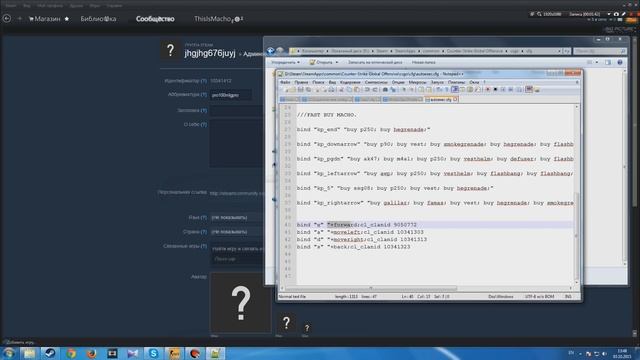
Task: Click Добавить игру at Steam's bottom left
Action: click(19, 342)
